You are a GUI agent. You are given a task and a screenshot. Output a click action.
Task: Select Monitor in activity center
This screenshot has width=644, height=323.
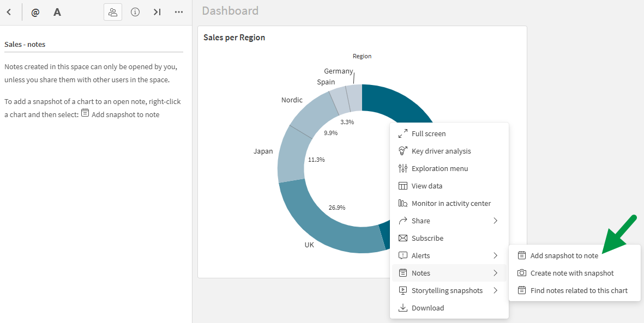450,203
